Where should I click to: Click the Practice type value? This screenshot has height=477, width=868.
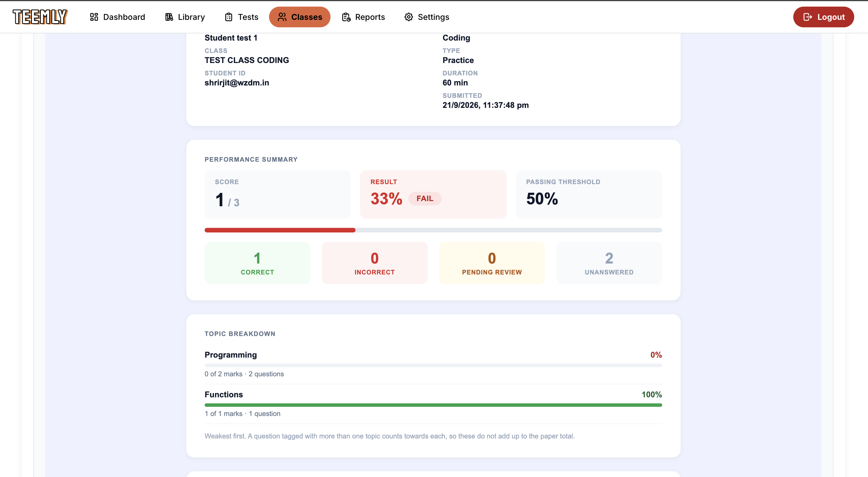(x=458, y=60)
